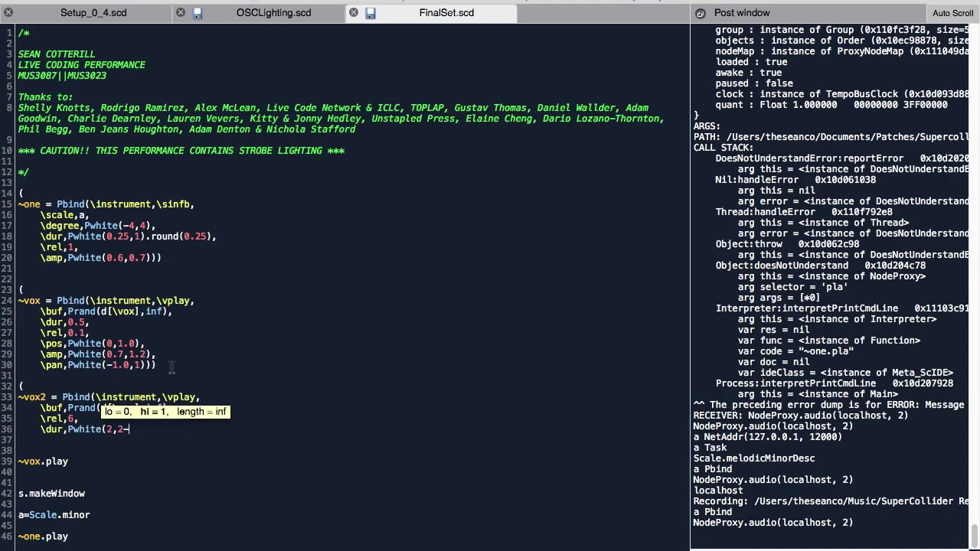This screenshot has width=980, height=551.
Task: Place cursor at end of '\dur,Pwhite(2,2-' line
Action: 129,429
